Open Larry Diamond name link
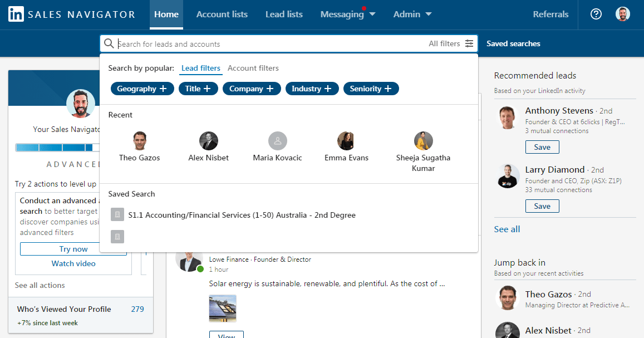This screenshot has width=644, height=338. [554, 170]
